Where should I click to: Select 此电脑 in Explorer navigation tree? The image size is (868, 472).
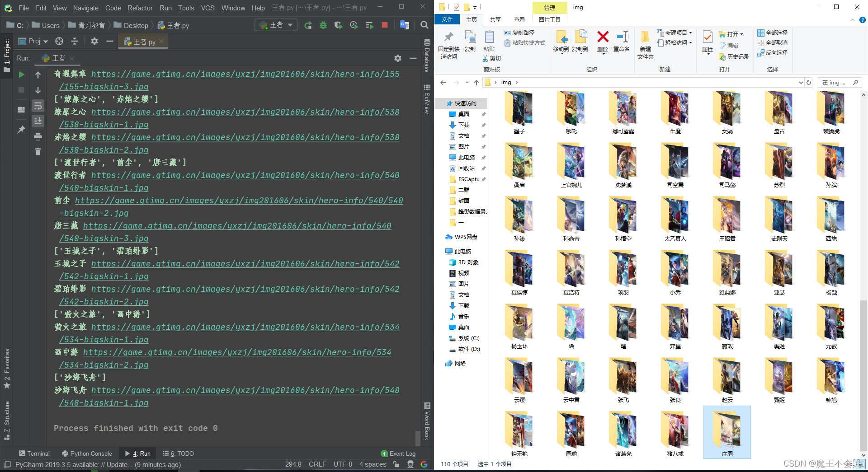[458, 251]
